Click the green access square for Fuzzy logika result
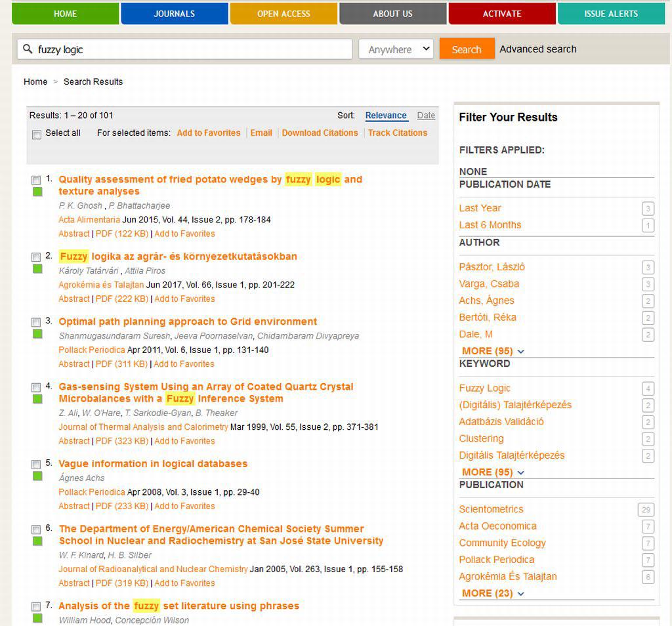This screenshot has width=672, height=626. click(37, 268)
